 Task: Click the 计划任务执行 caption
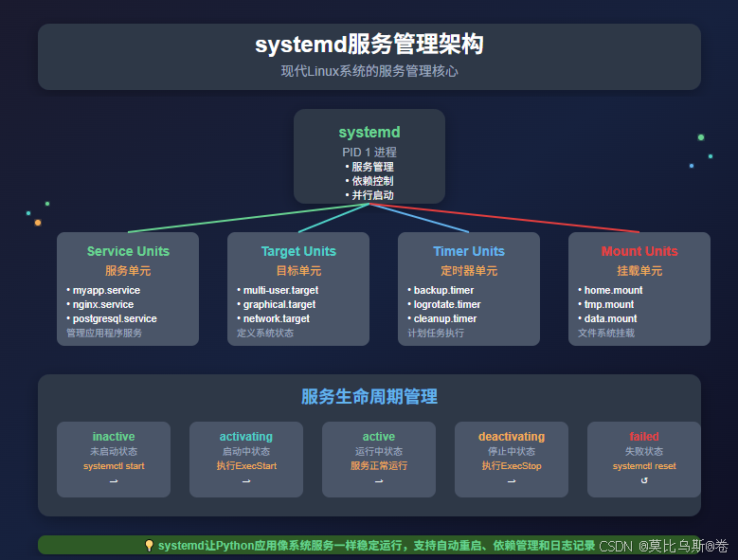click(436, 333)
